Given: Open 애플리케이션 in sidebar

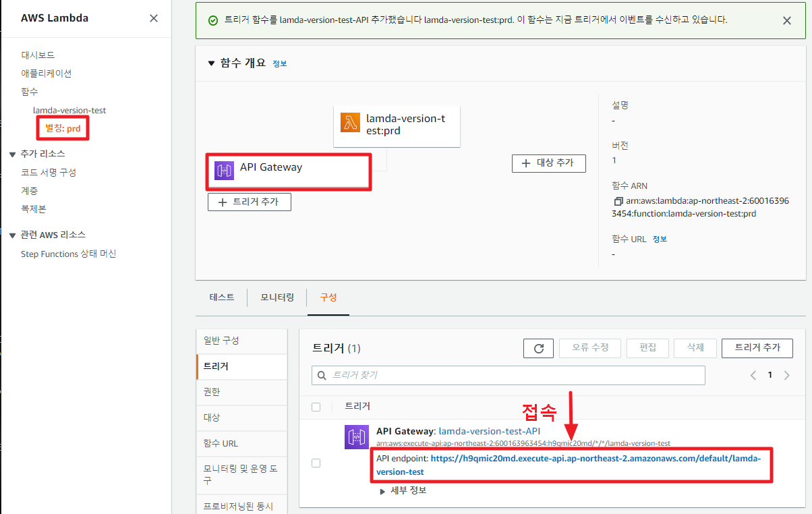Looking at the screenshot, I should (46, 73).
